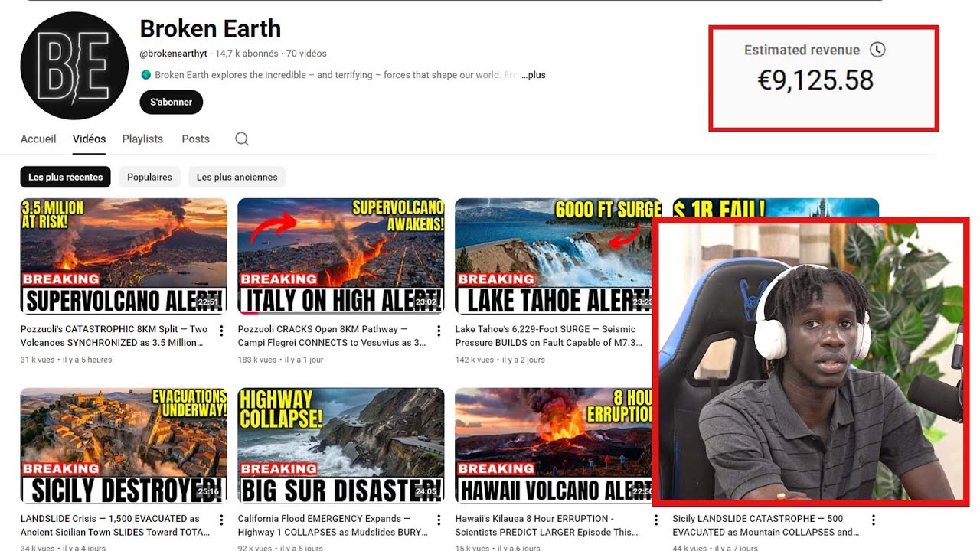Screen dimensions: 980x551
Task: Click the S'abonner subscribe button
Action: click(x=171, y=102)
